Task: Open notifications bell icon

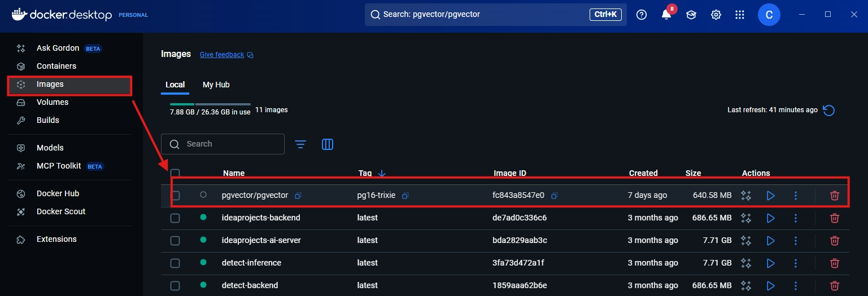Action: click(666, 15)
